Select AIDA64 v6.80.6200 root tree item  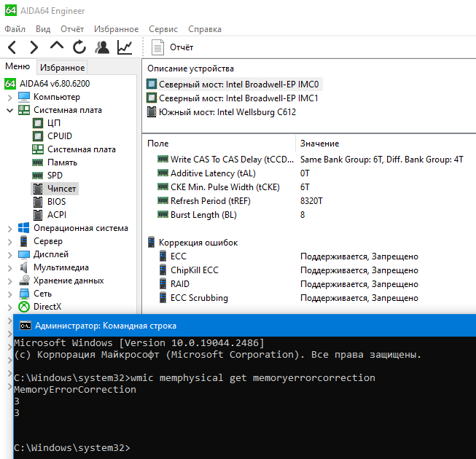point(55,84)
